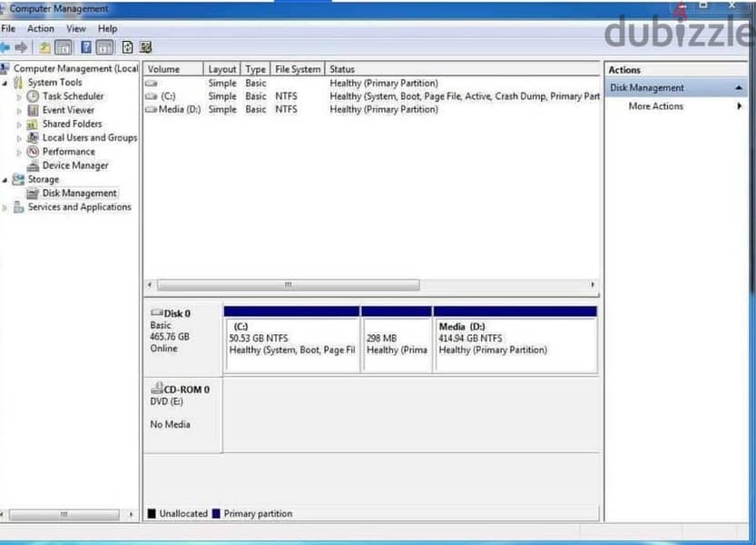Click the last toolbar icon after Refresh

[x=145, y=47]
